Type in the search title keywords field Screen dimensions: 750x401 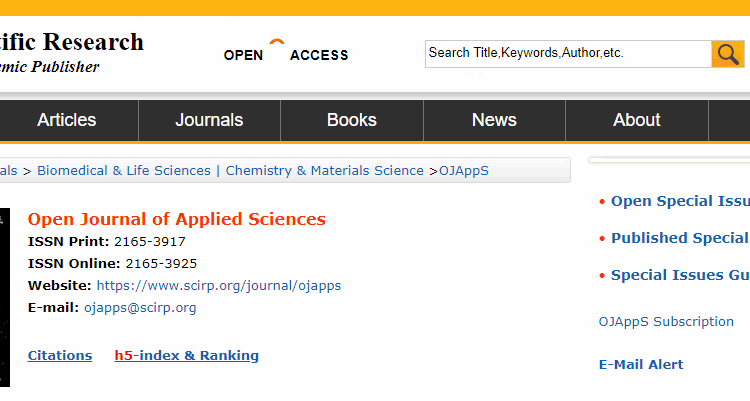[567, 54]
